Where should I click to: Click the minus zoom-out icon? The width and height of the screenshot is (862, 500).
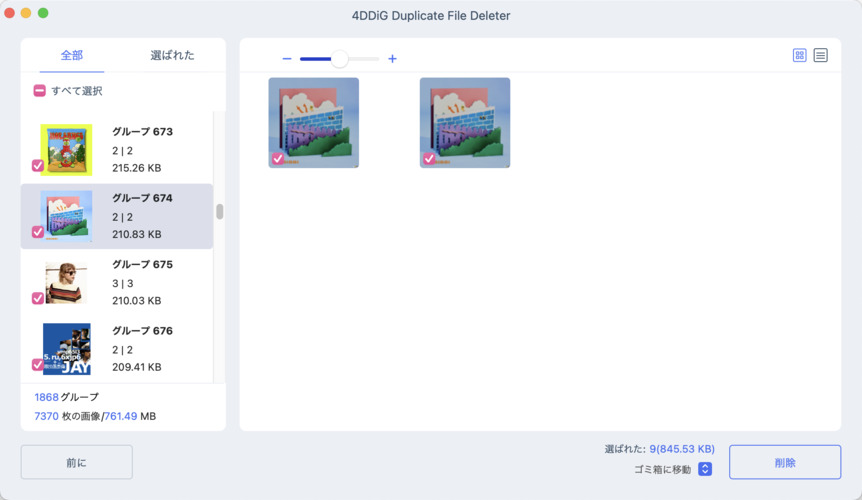[286, 59]
